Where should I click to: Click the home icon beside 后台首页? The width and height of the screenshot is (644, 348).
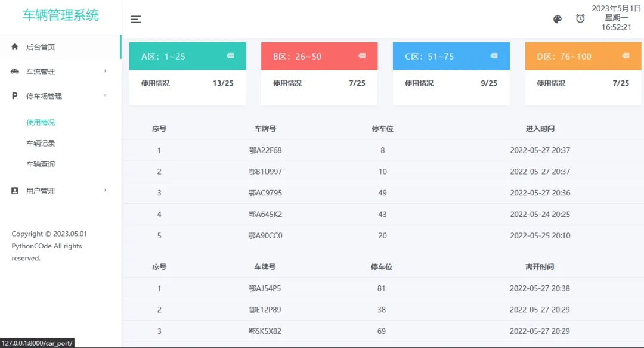15,47
